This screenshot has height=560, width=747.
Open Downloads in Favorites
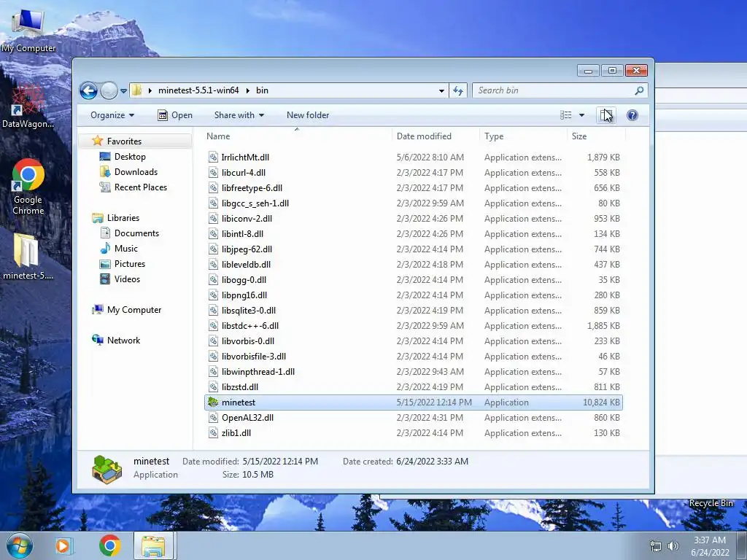(136, 172)
